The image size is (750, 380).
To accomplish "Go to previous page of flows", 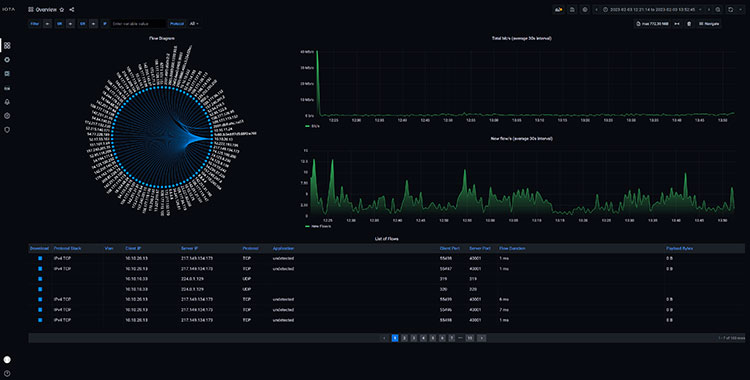I will (x=385, y=338).
